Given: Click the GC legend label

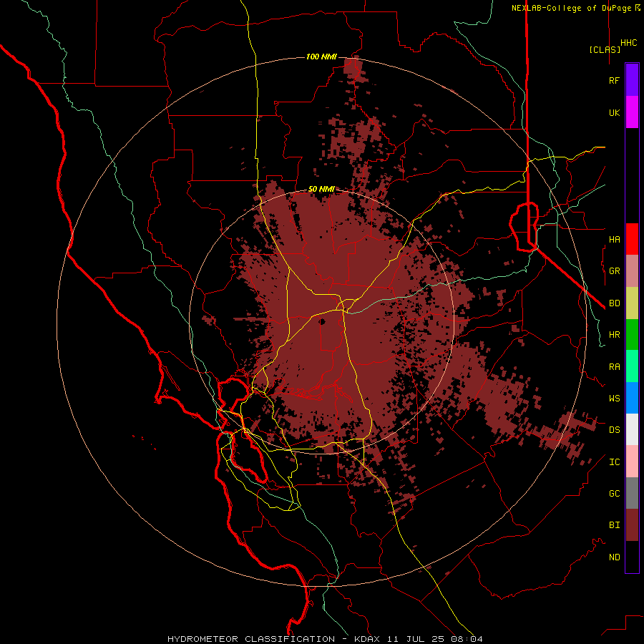Looking at the screenshot, I should (614, 494).
